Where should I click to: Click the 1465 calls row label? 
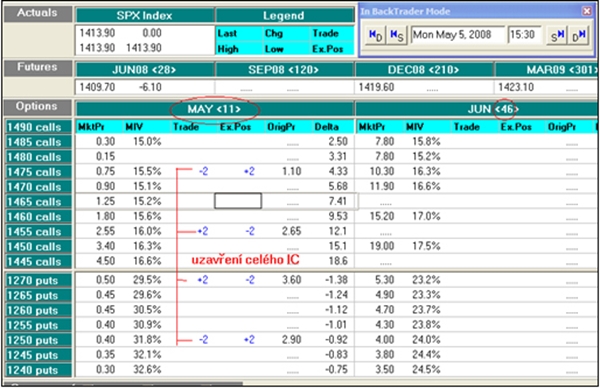click(x=39, y=202)
